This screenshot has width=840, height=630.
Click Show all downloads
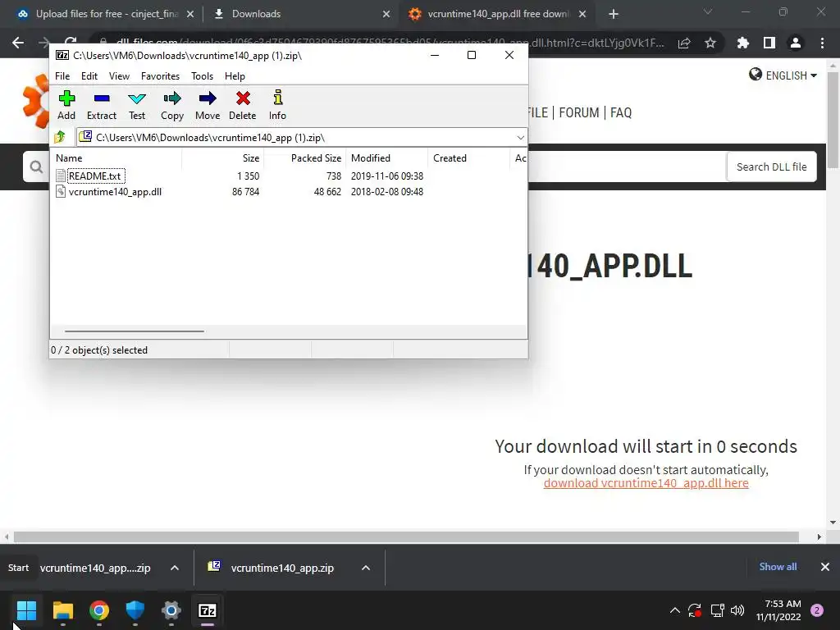point(778,567)
